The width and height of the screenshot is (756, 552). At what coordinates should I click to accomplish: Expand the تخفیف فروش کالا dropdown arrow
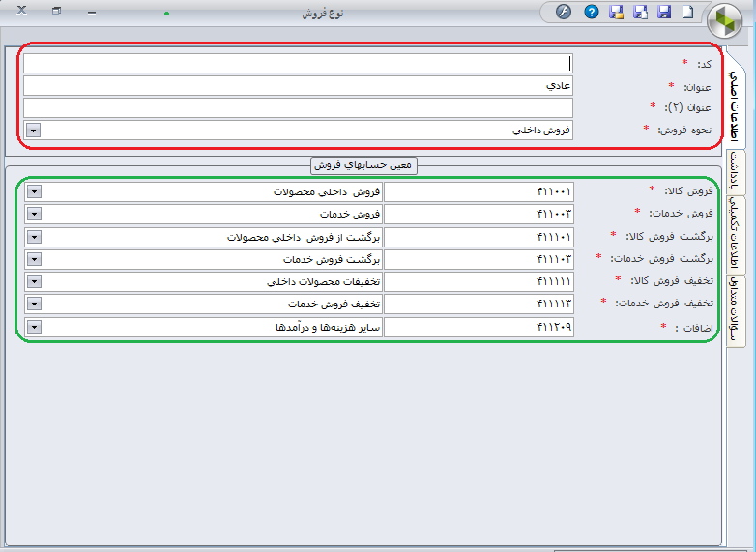coord(34,281)
